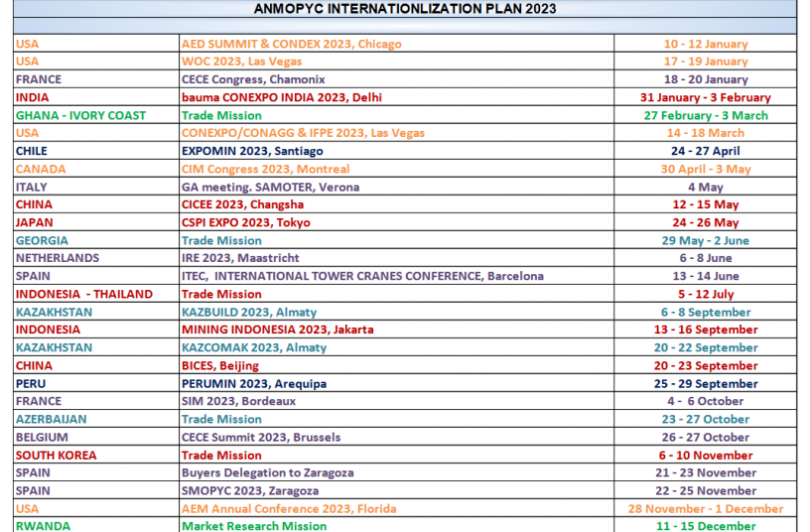Screen dimensions: 810x532
Task: Click the '25 - 29 September' date cell
Action: (x=706, y=384)
